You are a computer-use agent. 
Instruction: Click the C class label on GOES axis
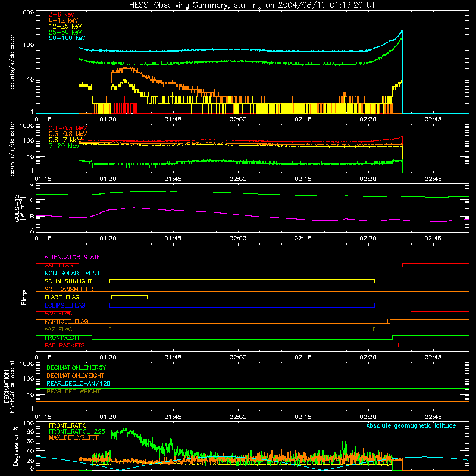click(32, 200)
